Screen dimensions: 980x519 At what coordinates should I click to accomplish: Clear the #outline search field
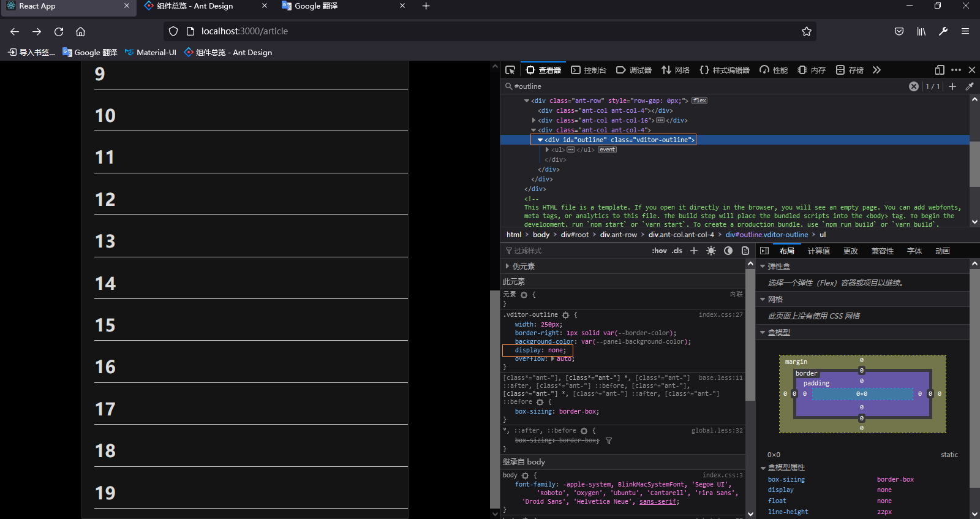point(914,86)
